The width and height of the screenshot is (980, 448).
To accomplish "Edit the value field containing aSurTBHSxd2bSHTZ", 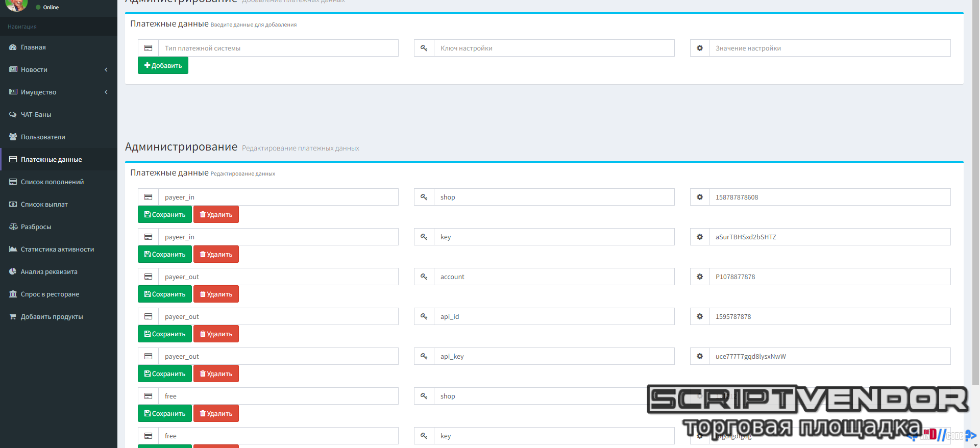I will point(829,237).
